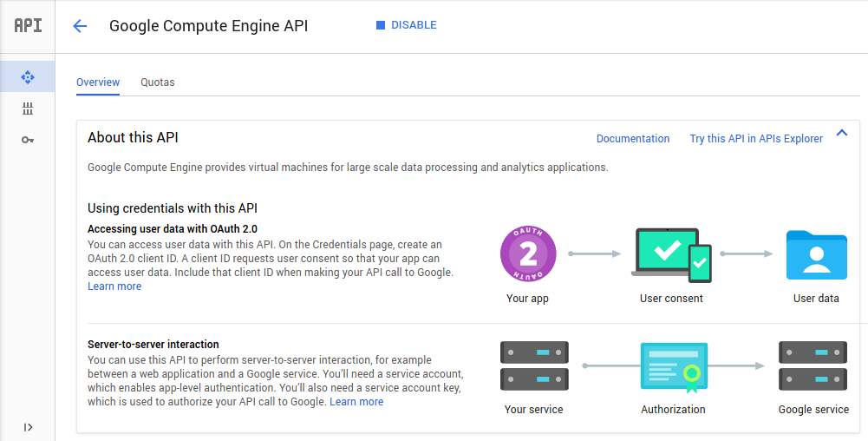
Task: Open the Library sidebar icon
Action: (x=28, y=109)
